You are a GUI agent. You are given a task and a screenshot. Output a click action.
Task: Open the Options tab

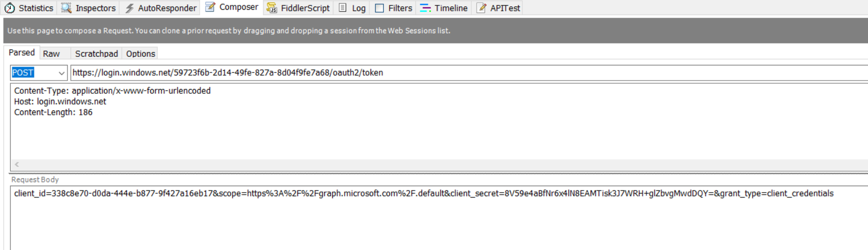[141, 54]
